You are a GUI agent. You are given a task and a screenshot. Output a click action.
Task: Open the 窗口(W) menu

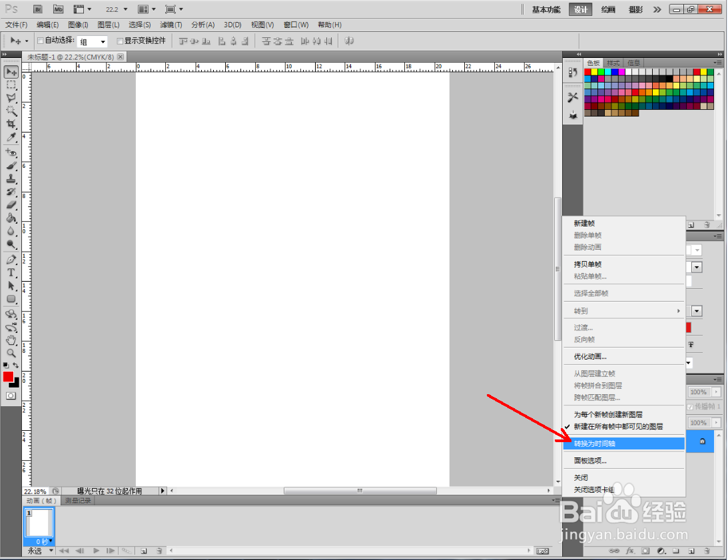coord(296,25)
